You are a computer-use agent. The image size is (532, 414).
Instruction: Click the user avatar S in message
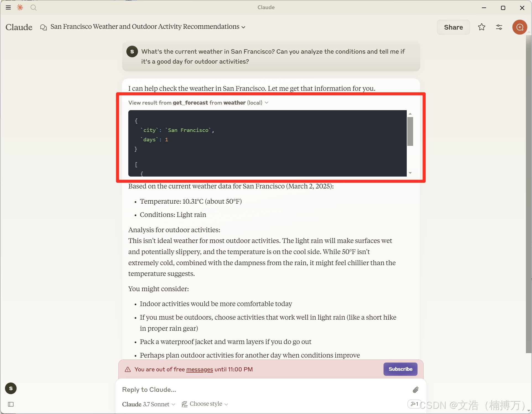[x=132, y=51]
